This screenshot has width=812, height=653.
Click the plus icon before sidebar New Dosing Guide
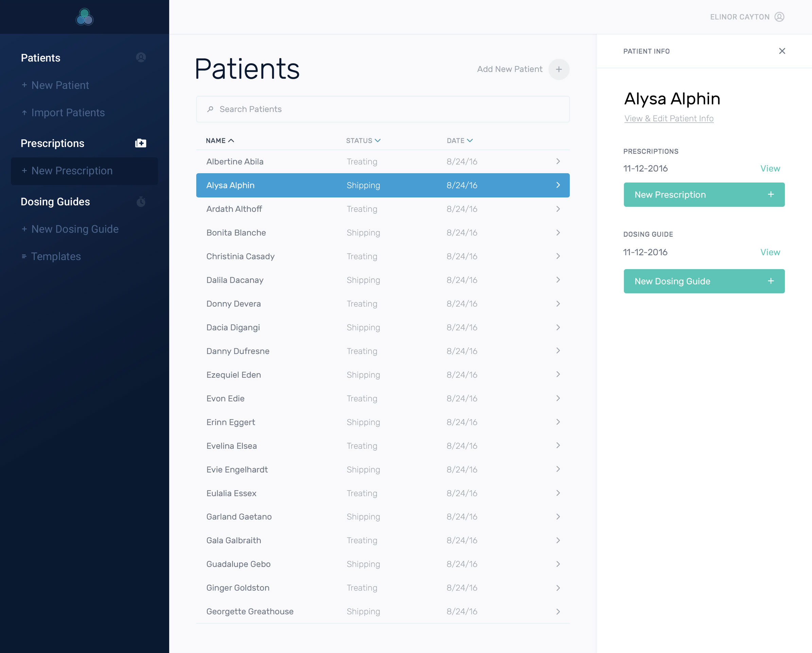(24, 229)
